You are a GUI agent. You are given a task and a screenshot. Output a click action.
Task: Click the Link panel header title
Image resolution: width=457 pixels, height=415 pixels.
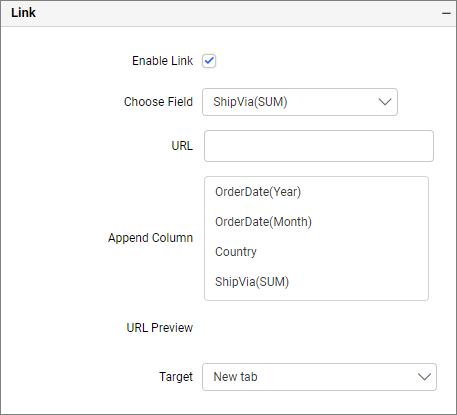click(x=23, y=13)
